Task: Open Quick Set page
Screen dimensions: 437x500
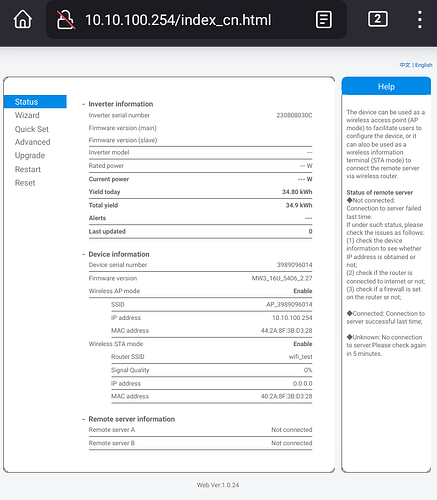Action: 32,129
